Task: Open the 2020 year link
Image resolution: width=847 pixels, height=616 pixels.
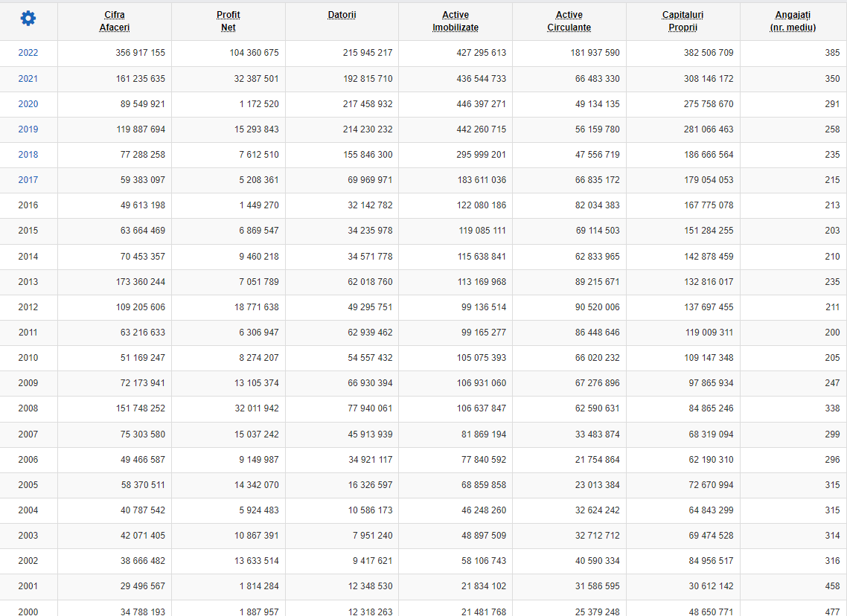Action: 28,104
